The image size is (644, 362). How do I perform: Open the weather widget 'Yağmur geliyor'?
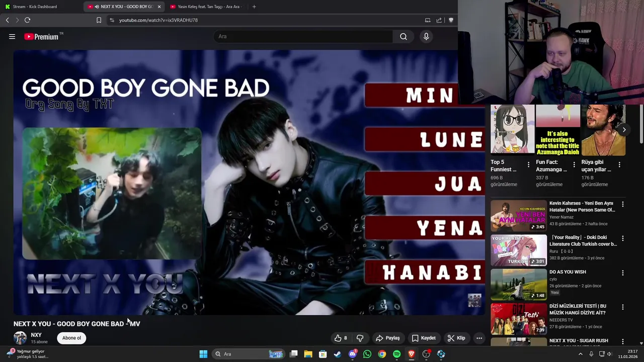click(28, 354)
